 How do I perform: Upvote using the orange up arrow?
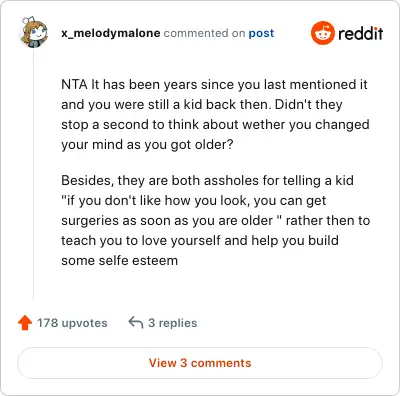(x=25, y=323)
